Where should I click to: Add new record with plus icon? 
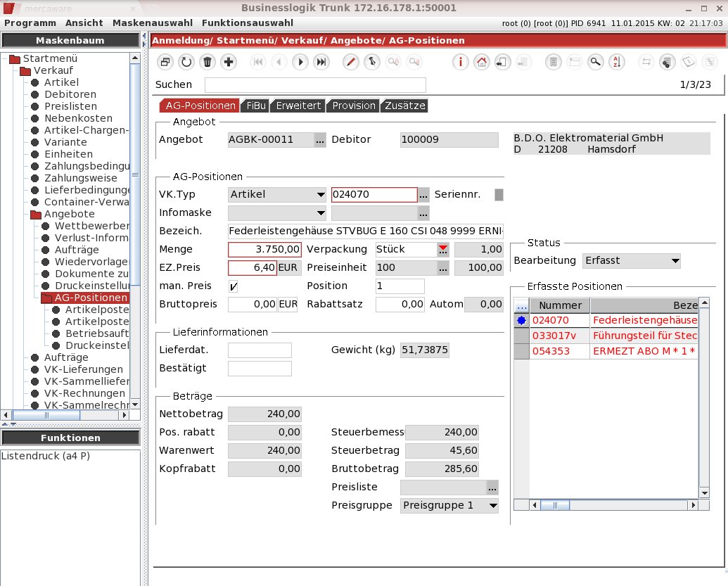pos(229,62)
